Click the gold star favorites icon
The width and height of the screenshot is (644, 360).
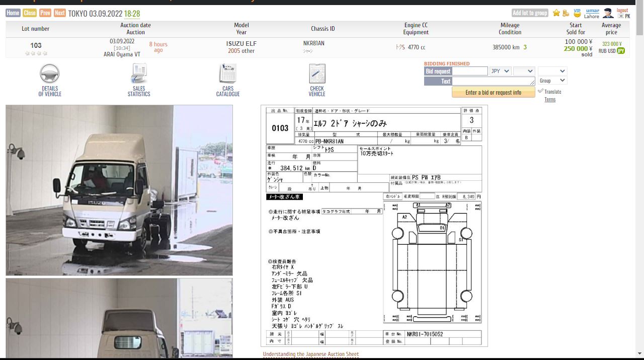[556, 13]
